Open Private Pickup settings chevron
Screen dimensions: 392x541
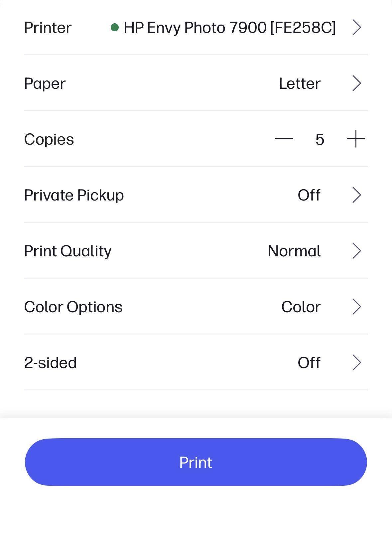tap(356, 195)
